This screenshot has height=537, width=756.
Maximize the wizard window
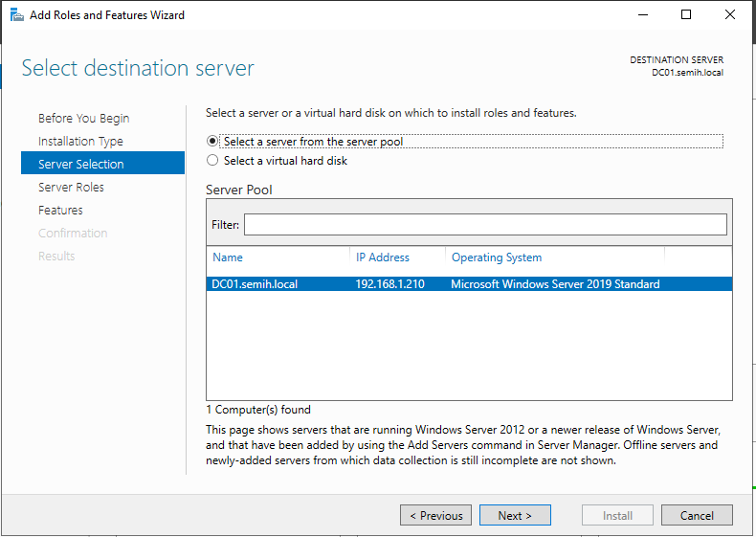click(686, 15)
